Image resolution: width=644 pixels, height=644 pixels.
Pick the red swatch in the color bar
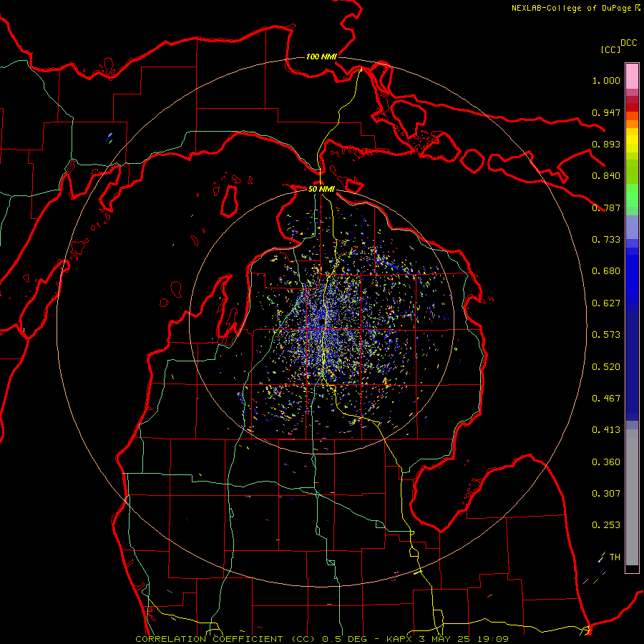632,107
